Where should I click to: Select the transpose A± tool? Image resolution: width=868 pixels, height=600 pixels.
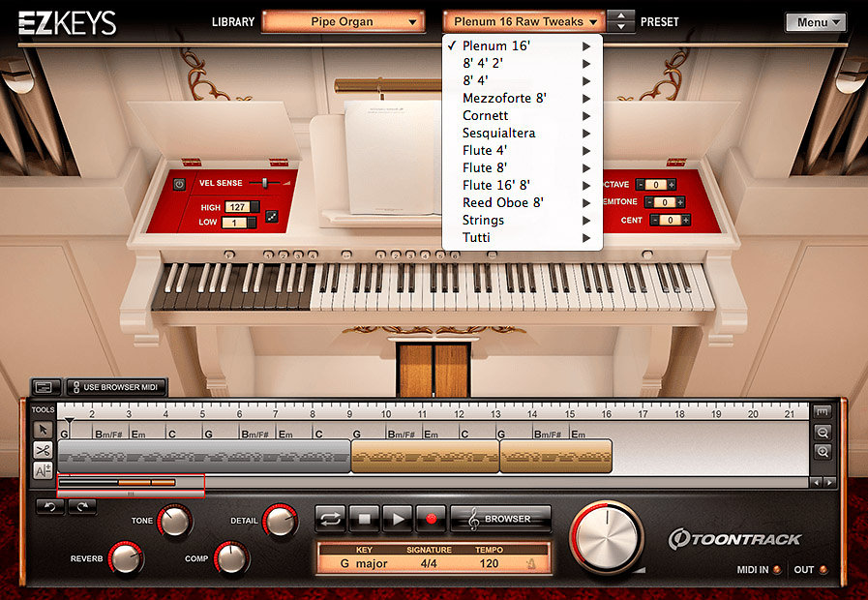point(44,470)
